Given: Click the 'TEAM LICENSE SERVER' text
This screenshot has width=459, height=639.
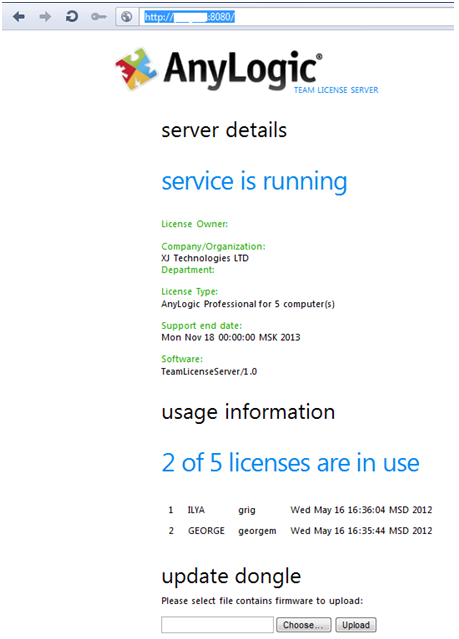Looking at the screenshot, I should tap(336, 90).
